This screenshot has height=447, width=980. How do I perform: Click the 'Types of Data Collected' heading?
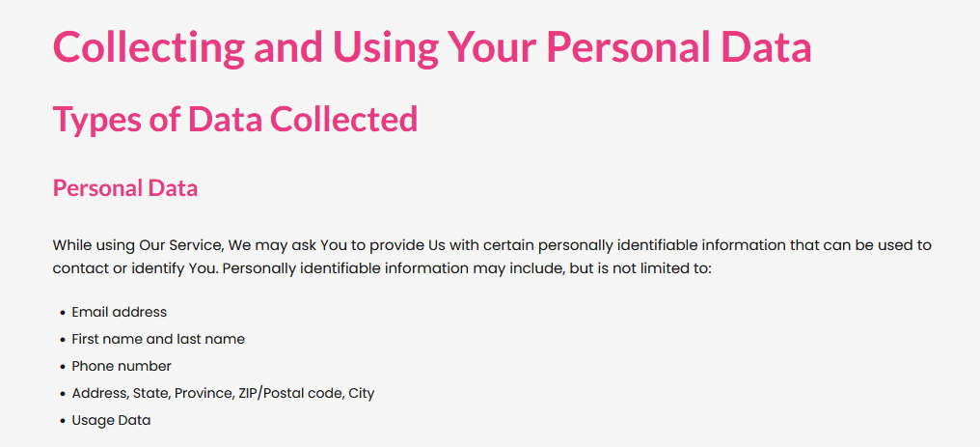[x=235, y=120]
